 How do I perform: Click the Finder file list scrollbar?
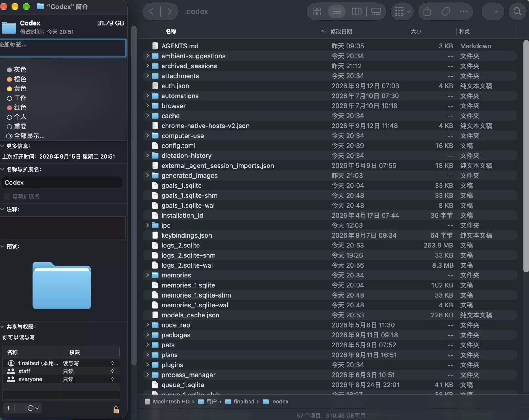click(526, 156)
